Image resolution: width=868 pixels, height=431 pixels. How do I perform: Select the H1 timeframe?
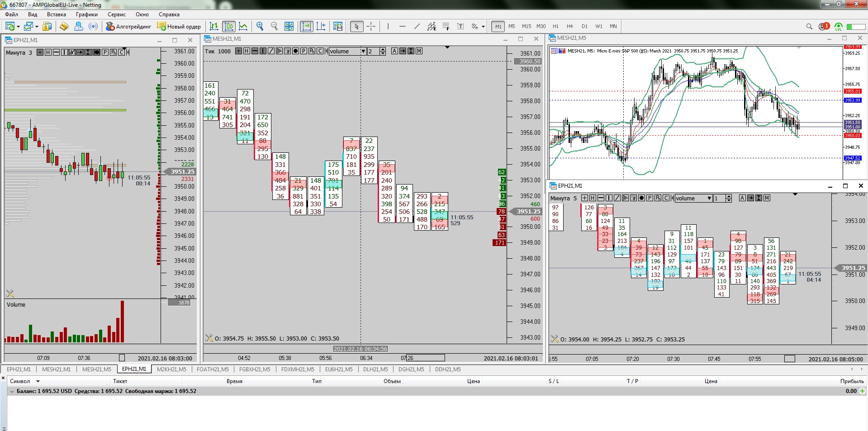tap(555, 26)
